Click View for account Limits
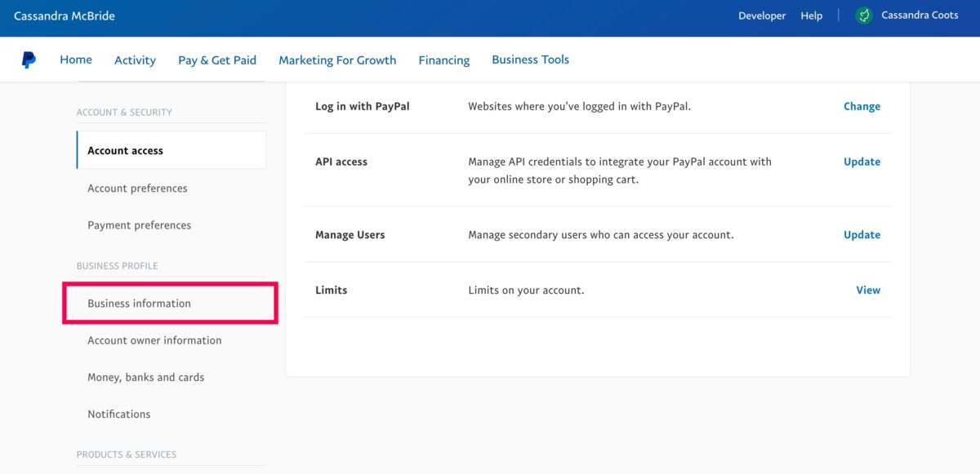Image resolution: width=980 pixels, height=474 pixels. coord(868,290)
